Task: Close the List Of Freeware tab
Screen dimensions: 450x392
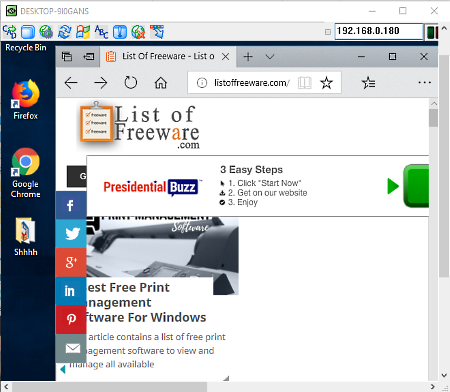Action: click(226, 57)
